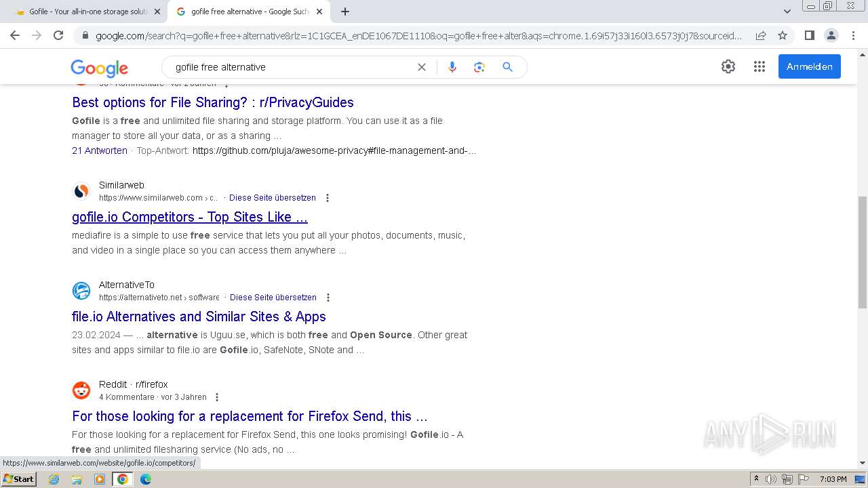Reload the current page

(x=58, y=35)
